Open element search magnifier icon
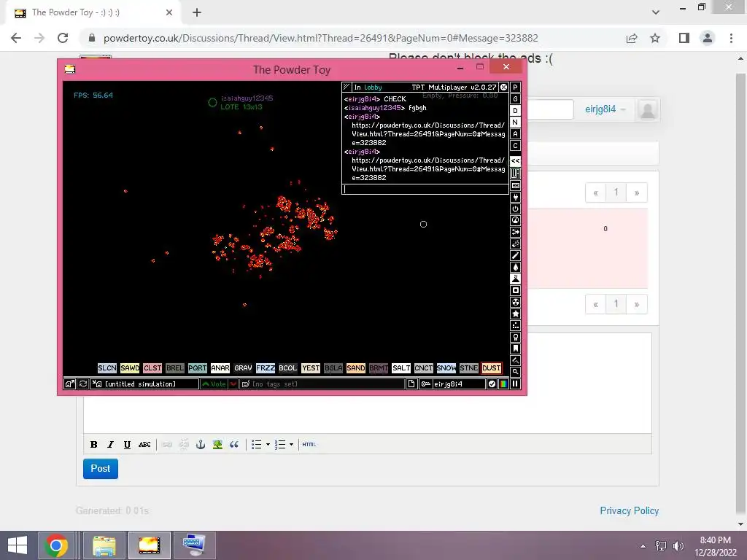 515,372
